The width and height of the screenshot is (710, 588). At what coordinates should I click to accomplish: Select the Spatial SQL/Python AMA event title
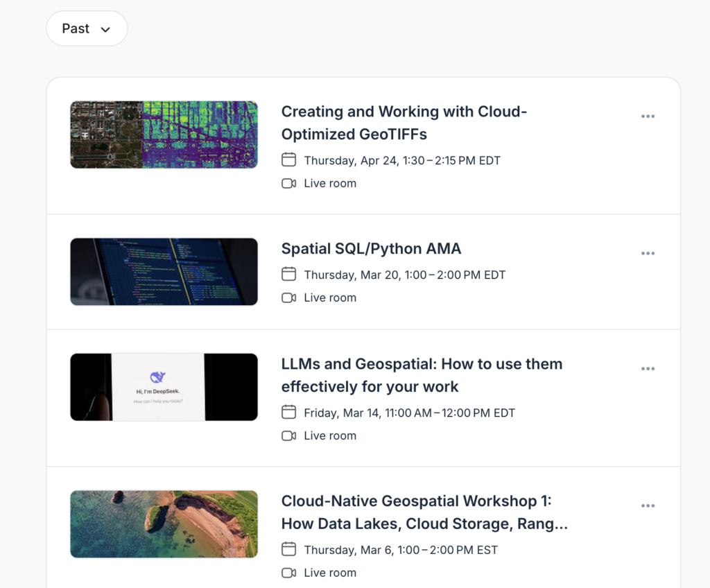pos(372,248)
